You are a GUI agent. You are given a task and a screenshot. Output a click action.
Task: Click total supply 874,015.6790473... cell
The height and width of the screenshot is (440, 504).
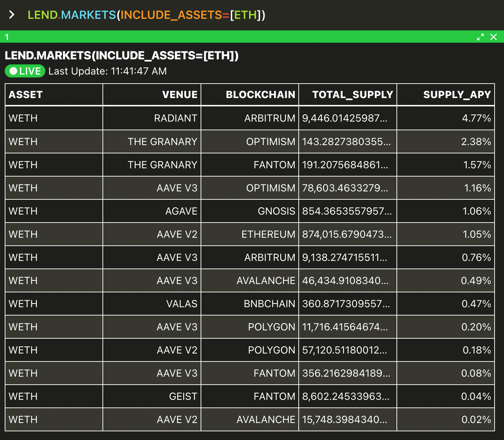coord(348,234)
